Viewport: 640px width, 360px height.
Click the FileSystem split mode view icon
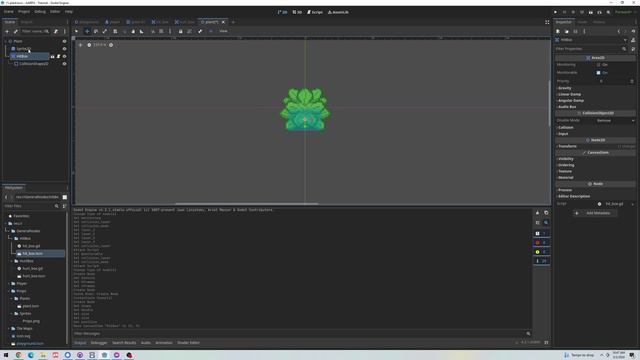(x=64, y=197)
